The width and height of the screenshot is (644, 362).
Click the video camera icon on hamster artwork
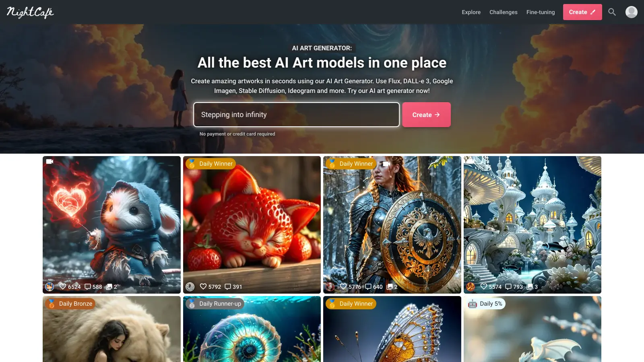click(50, 161)
